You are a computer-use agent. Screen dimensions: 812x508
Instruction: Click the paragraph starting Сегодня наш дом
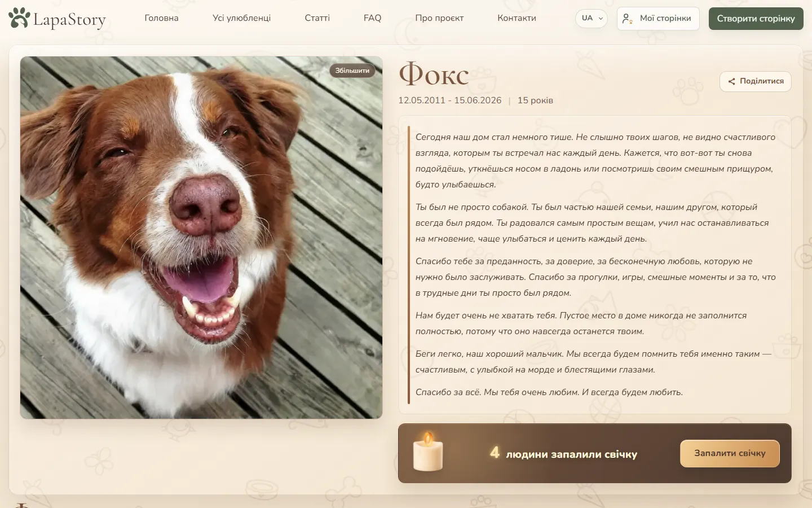click(x=595, y=161)
